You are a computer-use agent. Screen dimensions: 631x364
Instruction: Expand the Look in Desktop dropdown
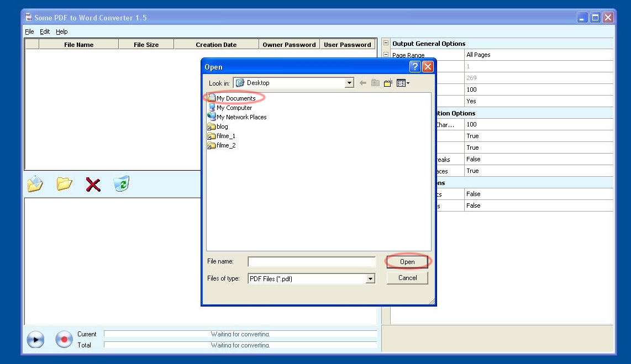[349, 83]
